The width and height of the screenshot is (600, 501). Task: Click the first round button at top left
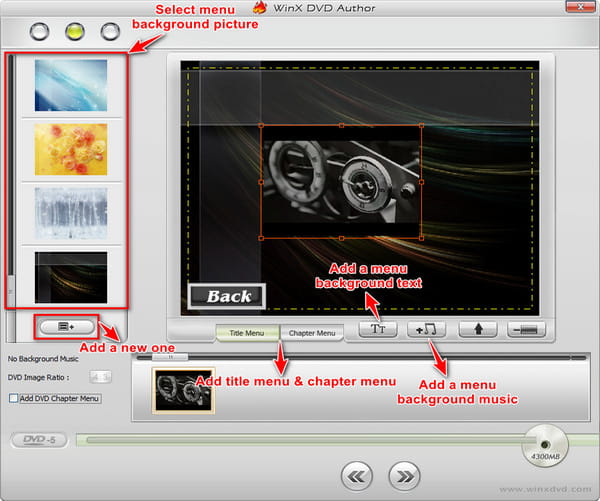[39, 31]
